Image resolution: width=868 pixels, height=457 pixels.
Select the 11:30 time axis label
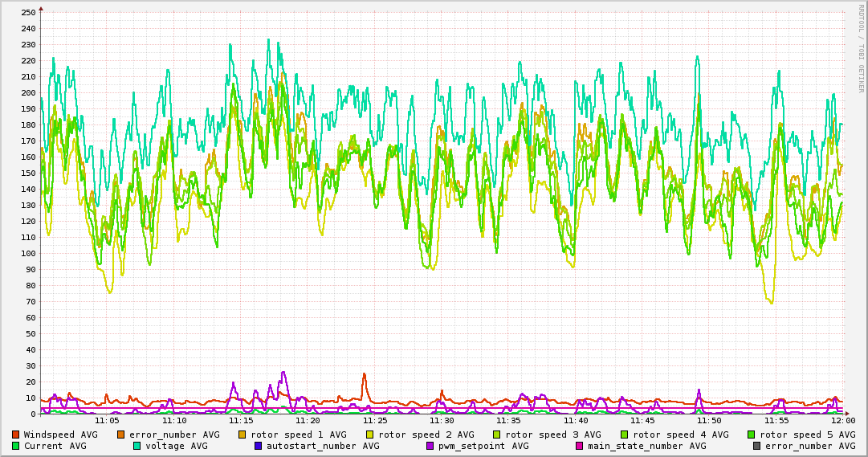tap(442, 421)
